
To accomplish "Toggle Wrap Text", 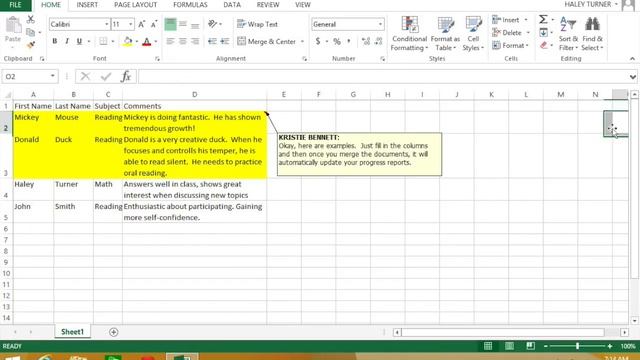I will click(x=258, y=24).
